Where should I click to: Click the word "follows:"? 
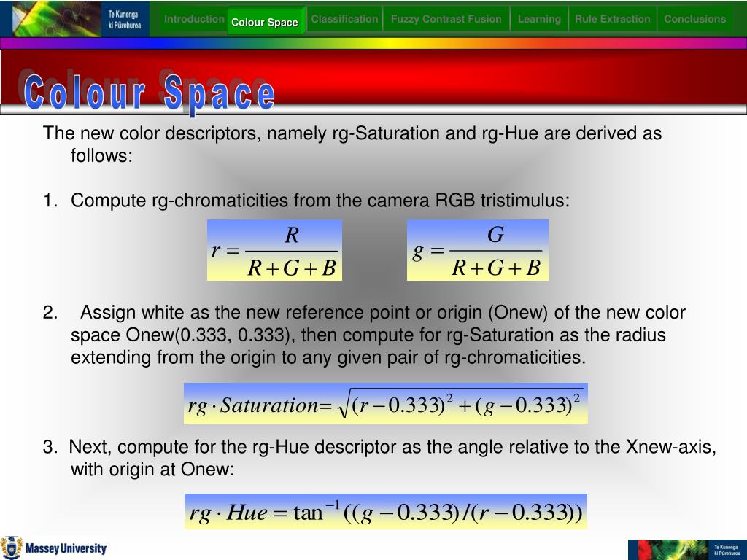coord(101,155)
